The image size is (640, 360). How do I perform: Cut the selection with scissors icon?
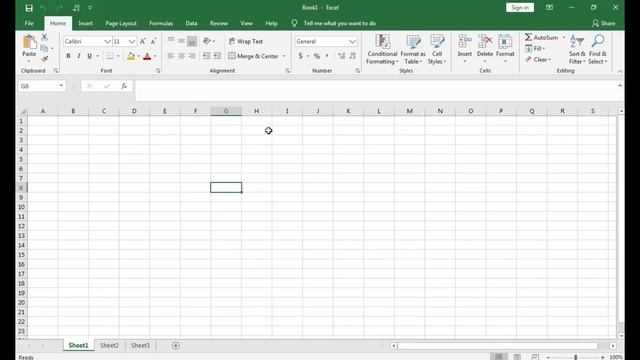tap(44, 37)
